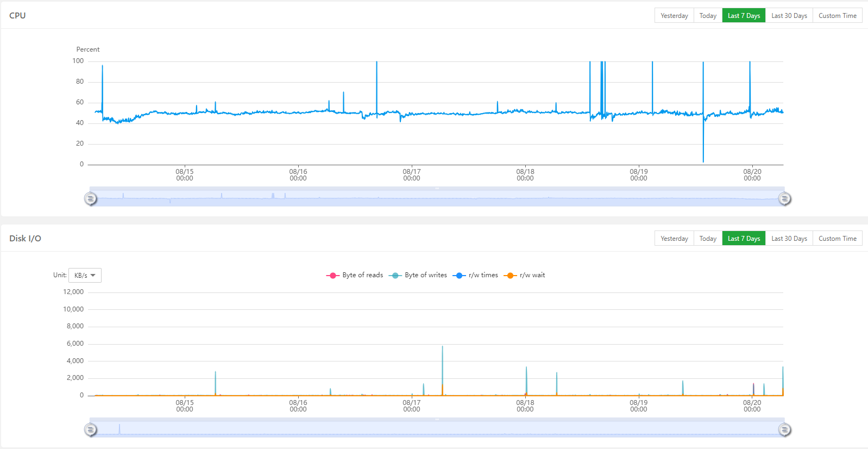Choose Last 7 Days for Disk I/O

tap(744, 239)
